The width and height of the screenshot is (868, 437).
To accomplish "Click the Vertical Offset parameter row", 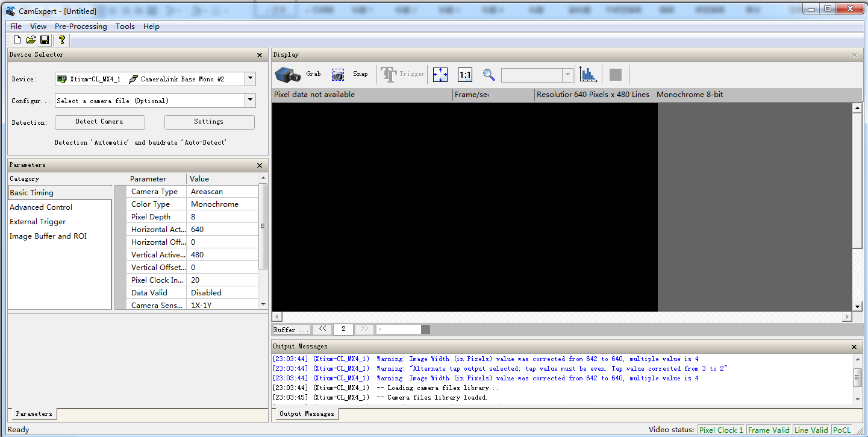I will click(192, 268).
